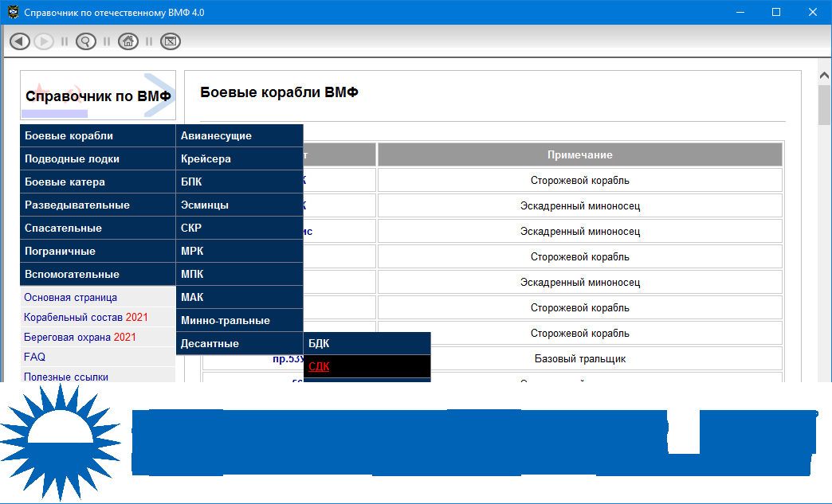Select the БДК submenu item

pos(367,344)
